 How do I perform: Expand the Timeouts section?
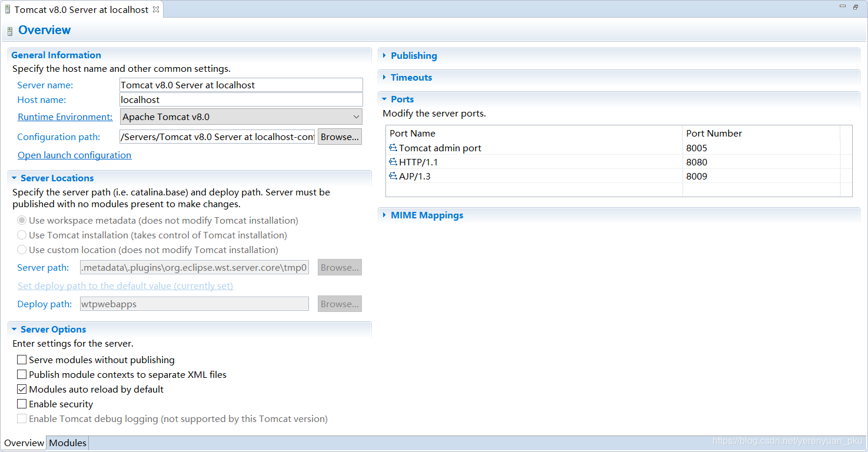384,77
